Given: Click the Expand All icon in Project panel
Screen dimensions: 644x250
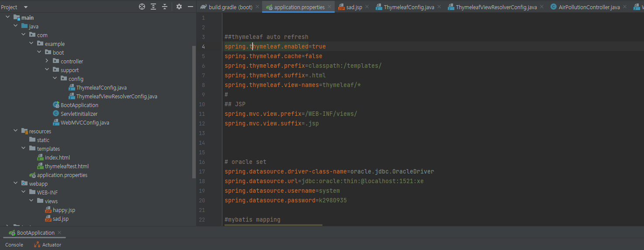Looking at the screenshot, I should pos(153,7).
